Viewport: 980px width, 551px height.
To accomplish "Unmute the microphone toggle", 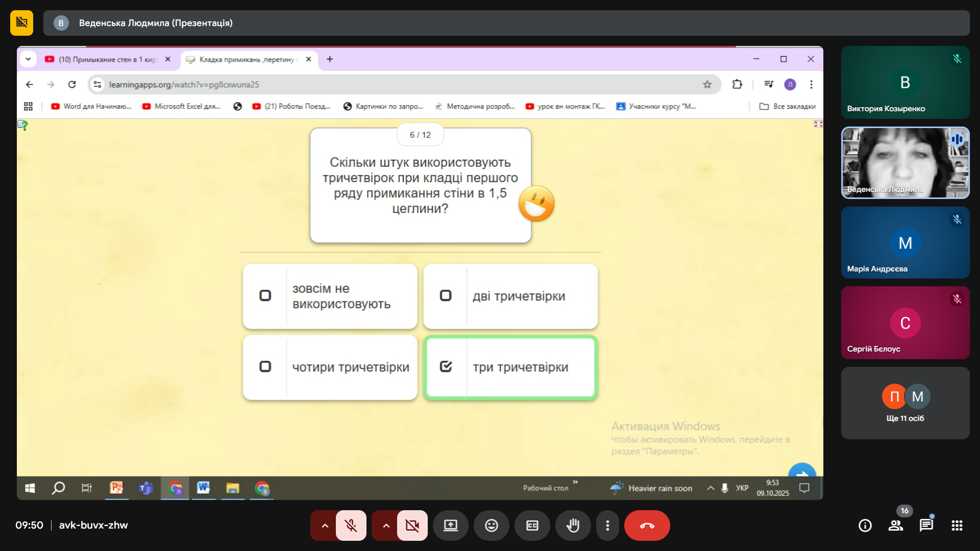I will tap(351, 525).
